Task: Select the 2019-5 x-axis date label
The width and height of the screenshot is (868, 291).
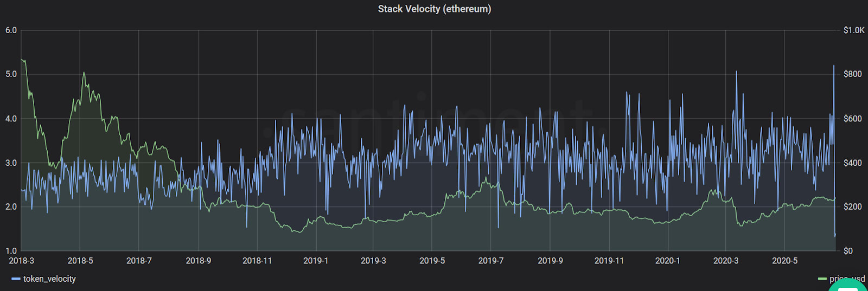Action: pos(432,261)
